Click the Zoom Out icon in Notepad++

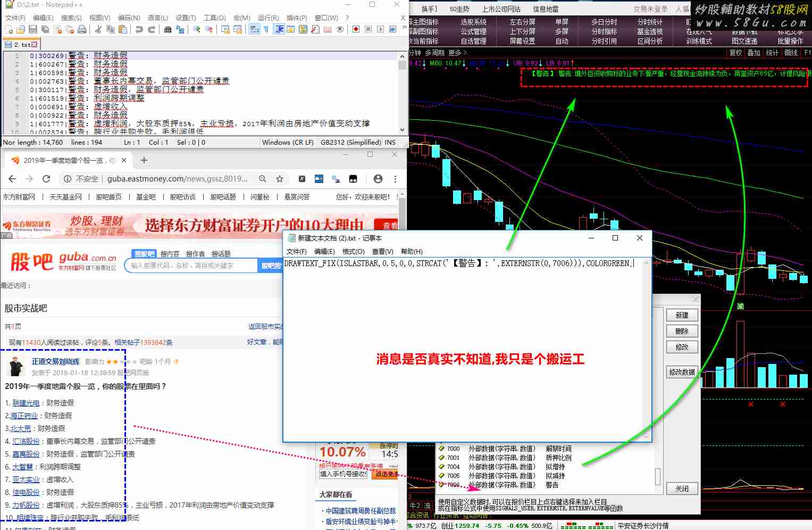point(209,29)
